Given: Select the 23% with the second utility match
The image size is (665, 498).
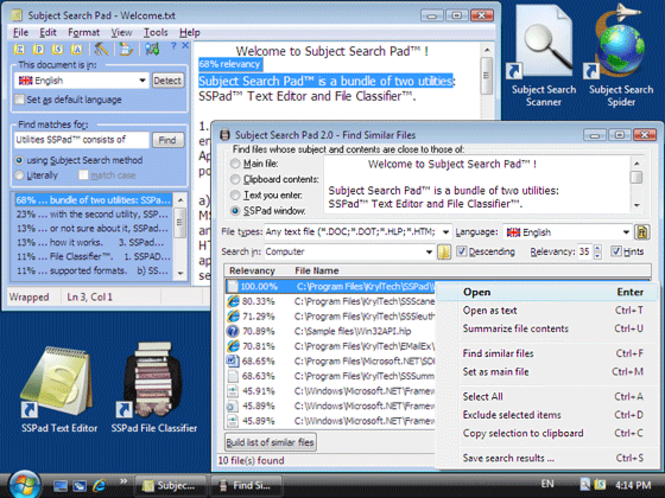Looking at the screenshot, I should (x=93, y=214).
